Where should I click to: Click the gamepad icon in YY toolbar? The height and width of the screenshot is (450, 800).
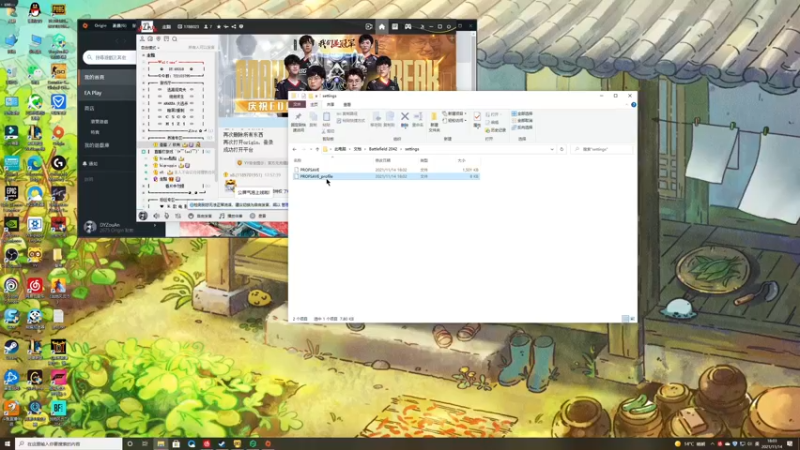[x=408, y=27]
